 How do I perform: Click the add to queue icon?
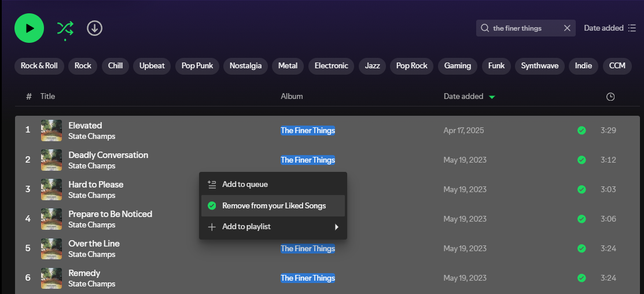pyautogui.click(x=212, y=184)
